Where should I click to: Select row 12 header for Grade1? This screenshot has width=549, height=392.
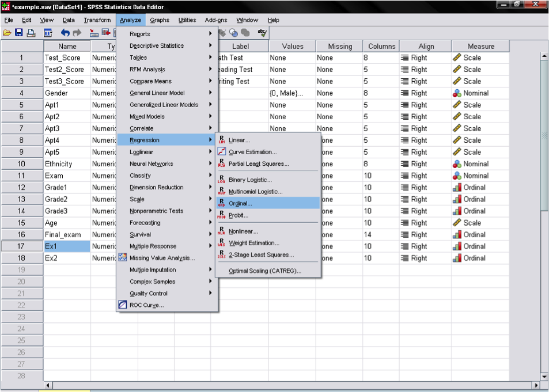coord(21,187)
